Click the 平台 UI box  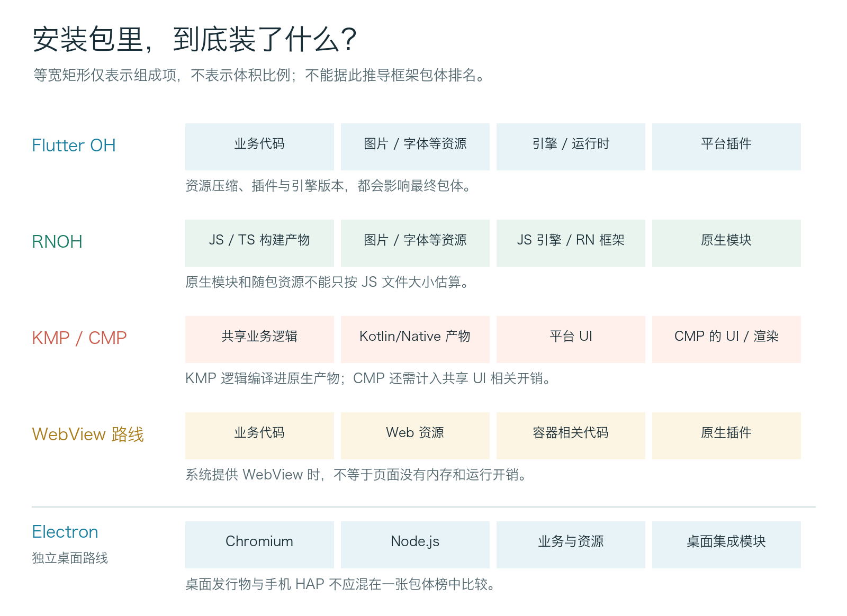pos(571,339)
